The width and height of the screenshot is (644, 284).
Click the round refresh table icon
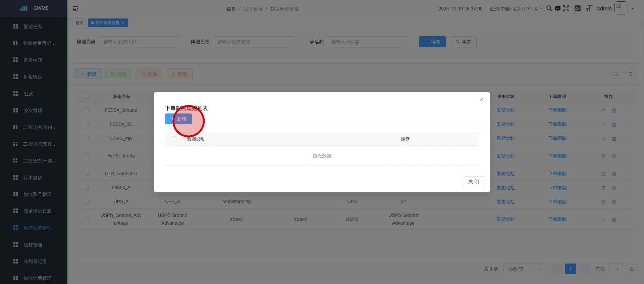click(631, 74)
